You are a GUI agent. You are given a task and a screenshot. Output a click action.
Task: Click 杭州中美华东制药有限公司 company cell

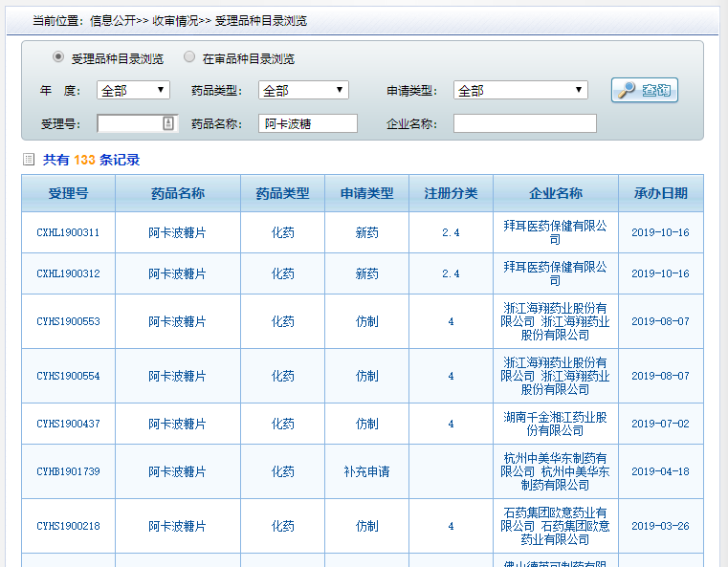click(x=555, y=471)
